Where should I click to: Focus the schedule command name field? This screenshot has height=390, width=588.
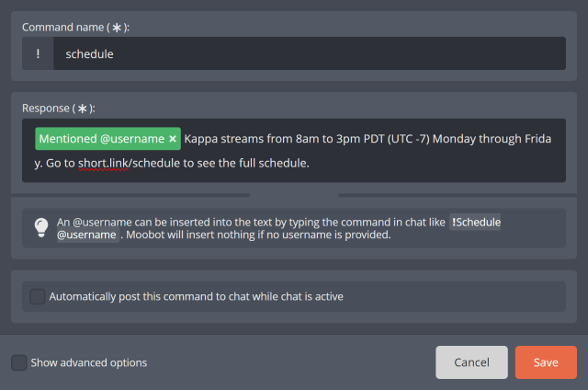pyautogui.click(x=310, y=53)
